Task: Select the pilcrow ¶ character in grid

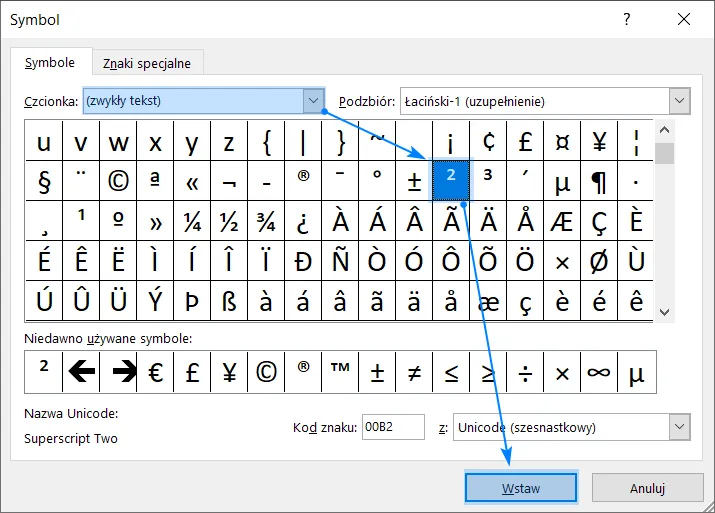Action: coord(599,182)
